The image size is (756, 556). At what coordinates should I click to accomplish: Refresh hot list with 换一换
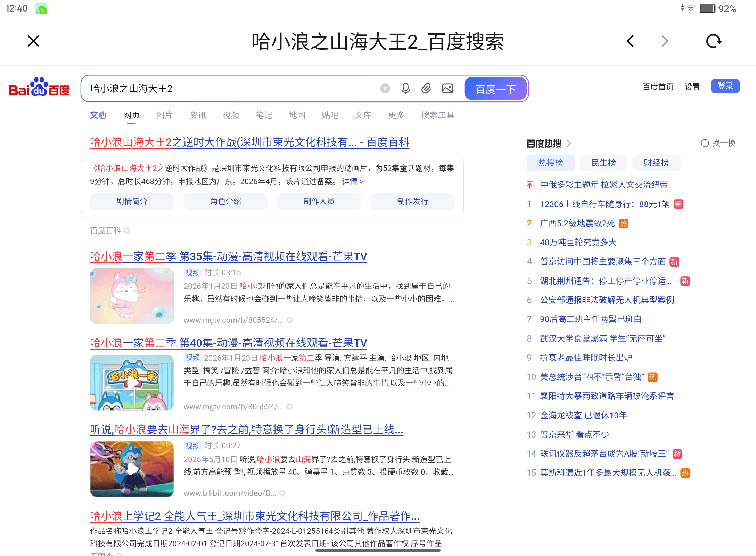click(718, 143)
